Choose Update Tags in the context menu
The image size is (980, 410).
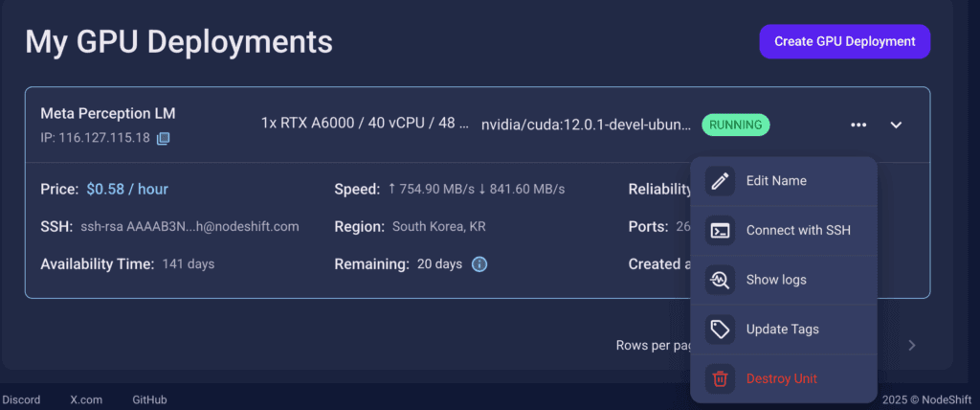[x=784, y=330]
